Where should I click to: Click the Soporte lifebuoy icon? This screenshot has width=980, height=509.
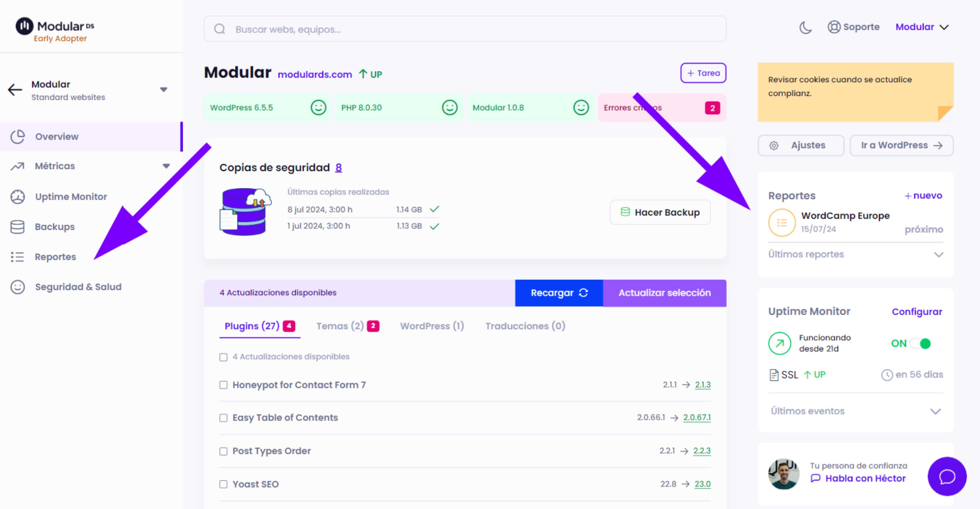(x=834, y=27)
